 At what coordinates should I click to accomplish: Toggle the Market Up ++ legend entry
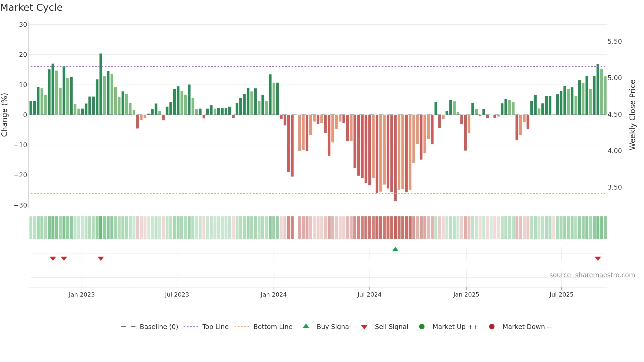coord(448,327)
